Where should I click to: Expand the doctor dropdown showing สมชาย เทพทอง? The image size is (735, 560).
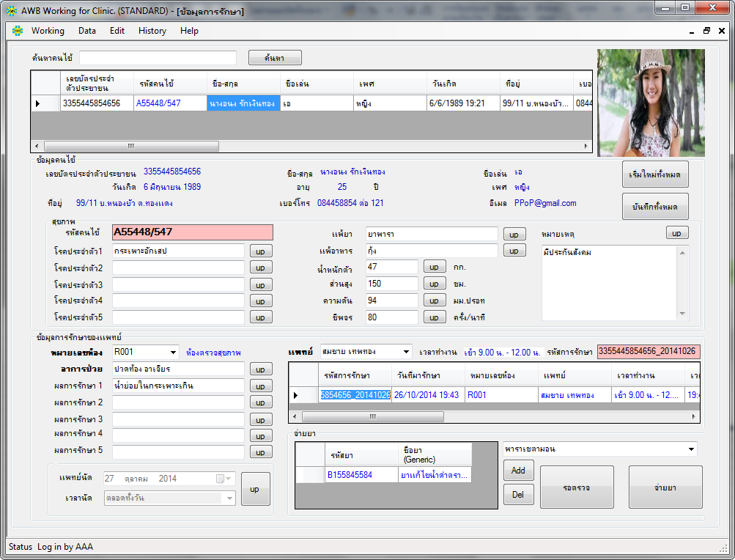(406, 352)
